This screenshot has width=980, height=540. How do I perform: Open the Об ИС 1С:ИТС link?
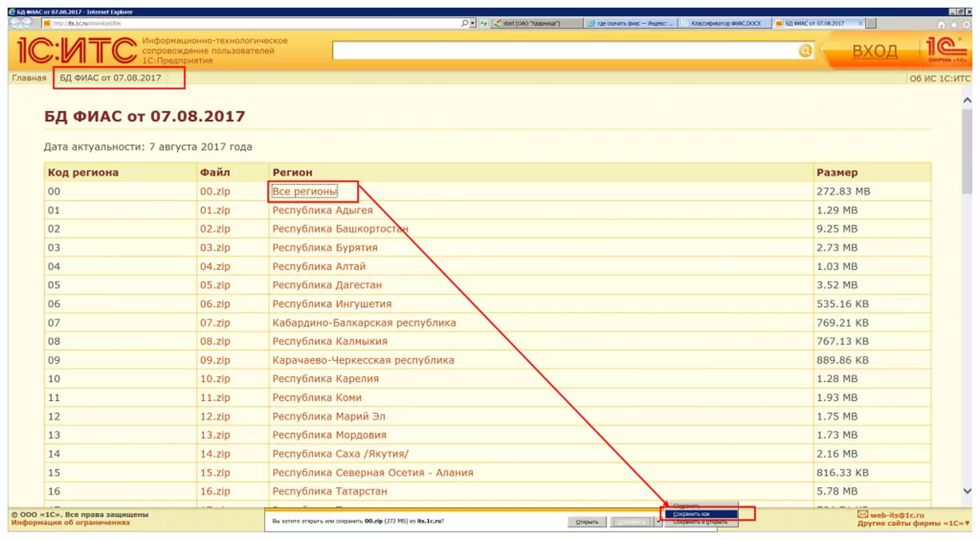[940, 78]
